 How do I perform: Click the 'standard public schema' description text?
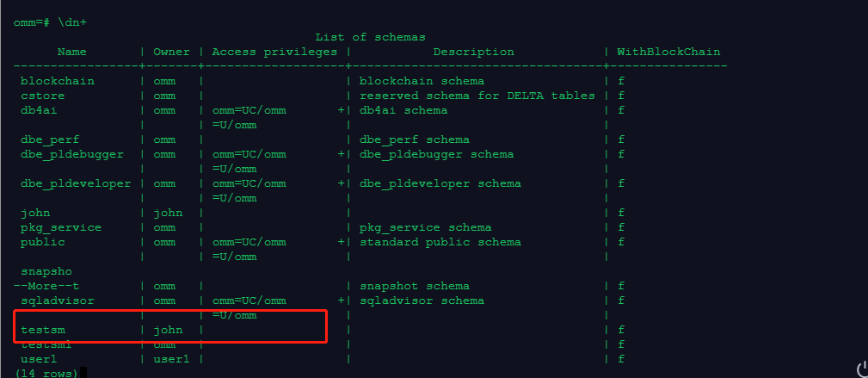pyautogui.click(x=440, y=242)
